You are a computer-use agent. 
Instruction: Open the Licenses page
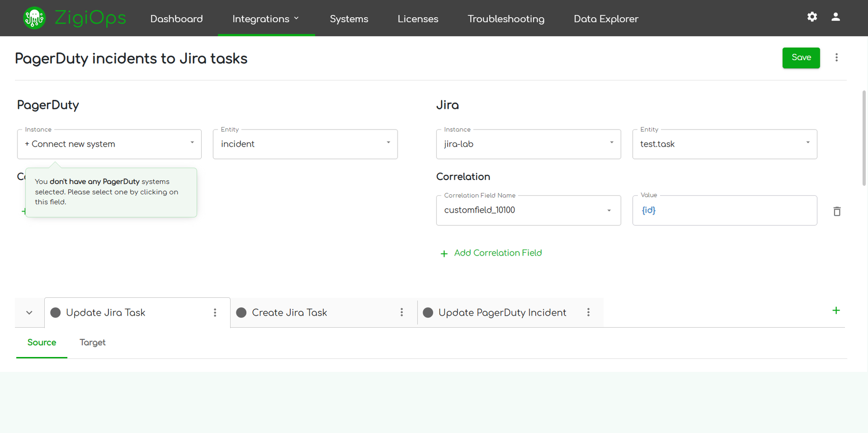click(x=418, y=19)
